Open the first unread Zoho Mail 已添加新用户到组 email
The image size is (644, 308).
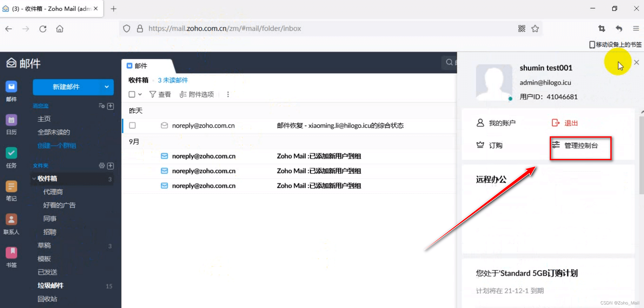[289, 156]
